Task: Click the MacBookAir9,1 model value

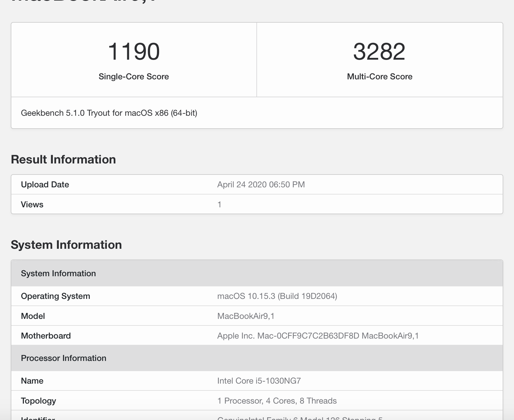Action: coord(246,316)
